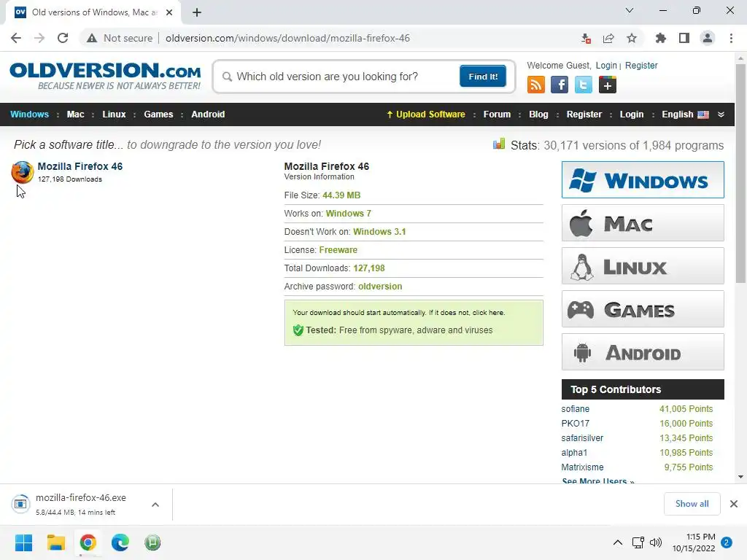The image size is (747, 560).
Task: Open the Linux navigation menu item
Action: [114, 114]
